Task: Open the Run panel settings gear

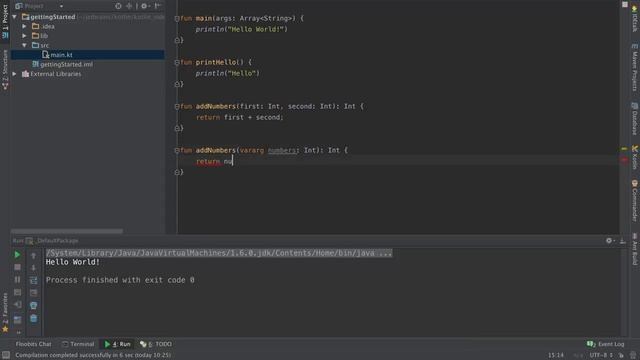Action: point(609,241)
